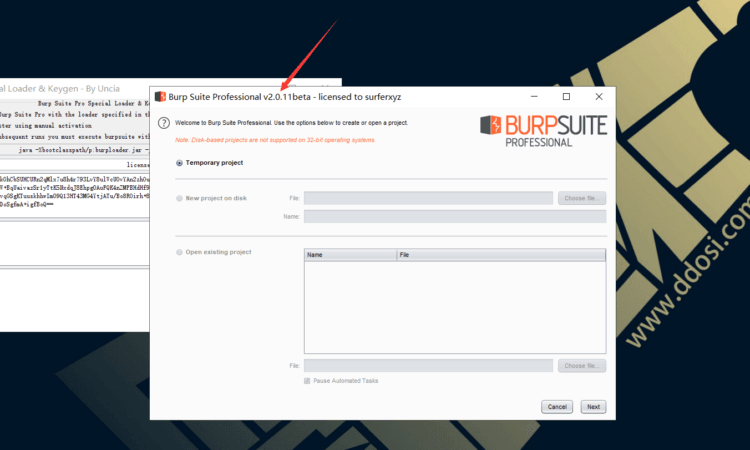Select the New project on disk option
This screenshot has width=750, height=450.
pyautogui.click(x=179, y=198)
